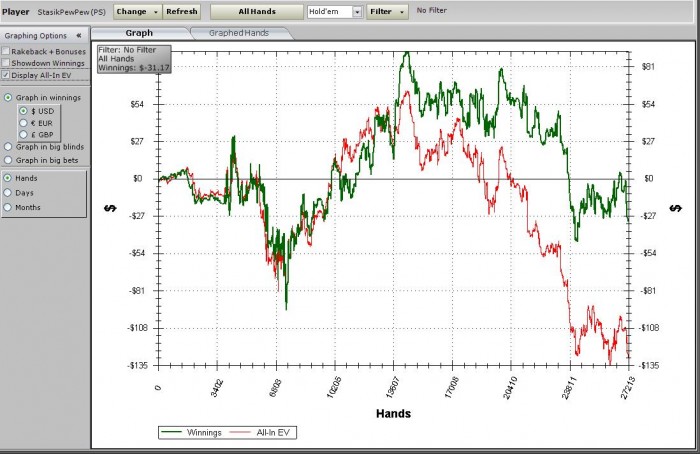Choose Months as x-axis
This screenshot has width=700, height=454.
pos(8,207)
